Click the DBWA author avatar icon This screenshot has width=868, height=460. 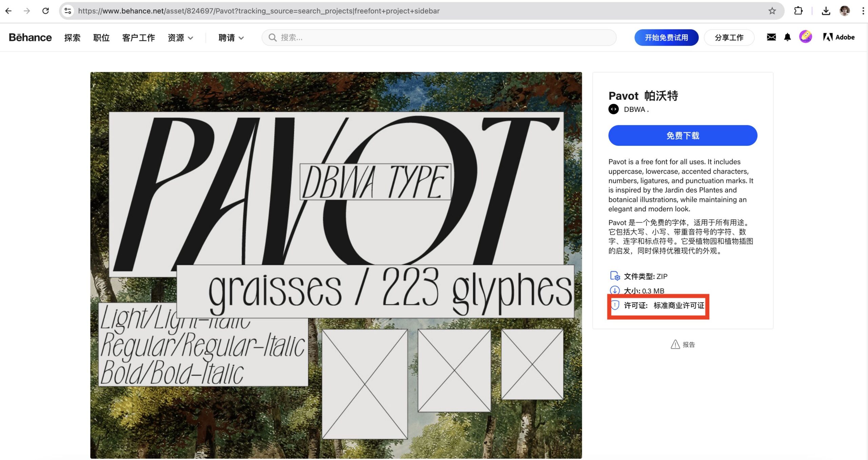click(613, 109)
